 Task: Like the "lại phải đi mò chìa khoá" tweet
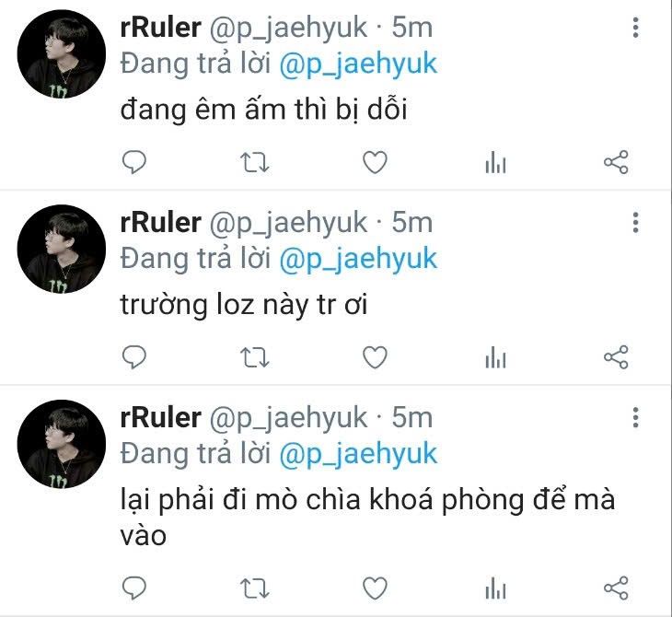pyautogui.click(x=375, y=588)
